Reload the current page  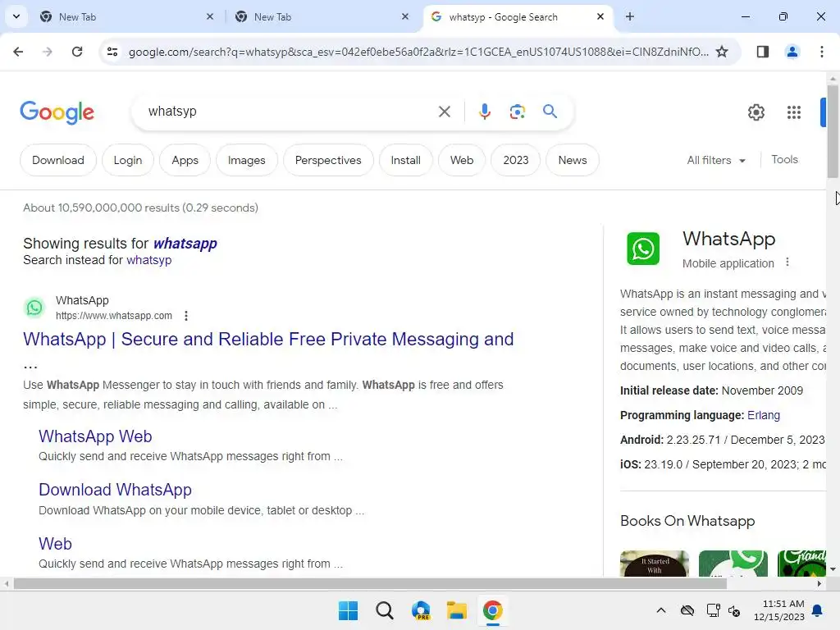77,52
